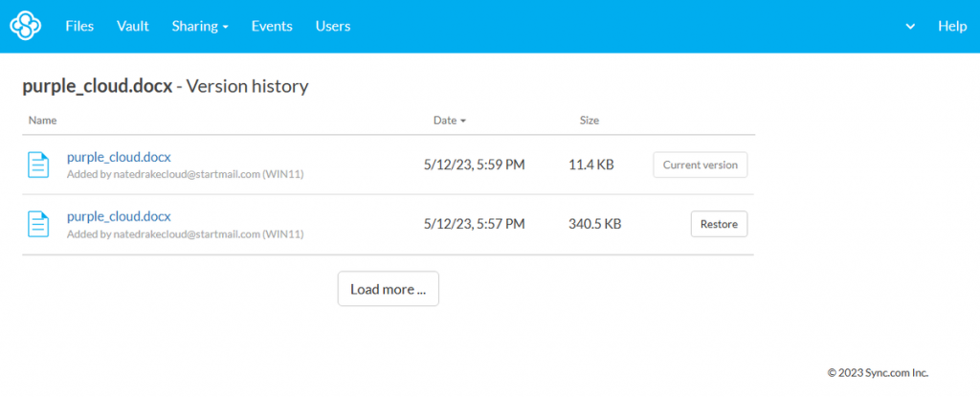This screenshot has height=397, width=980.
Task: Click the Sync.com logo icon
Action: 26,26
